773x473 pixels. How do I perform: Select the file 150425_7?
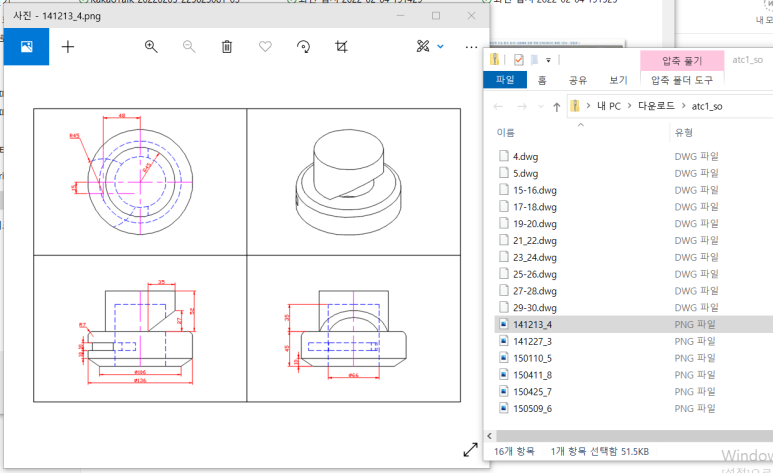532,392
